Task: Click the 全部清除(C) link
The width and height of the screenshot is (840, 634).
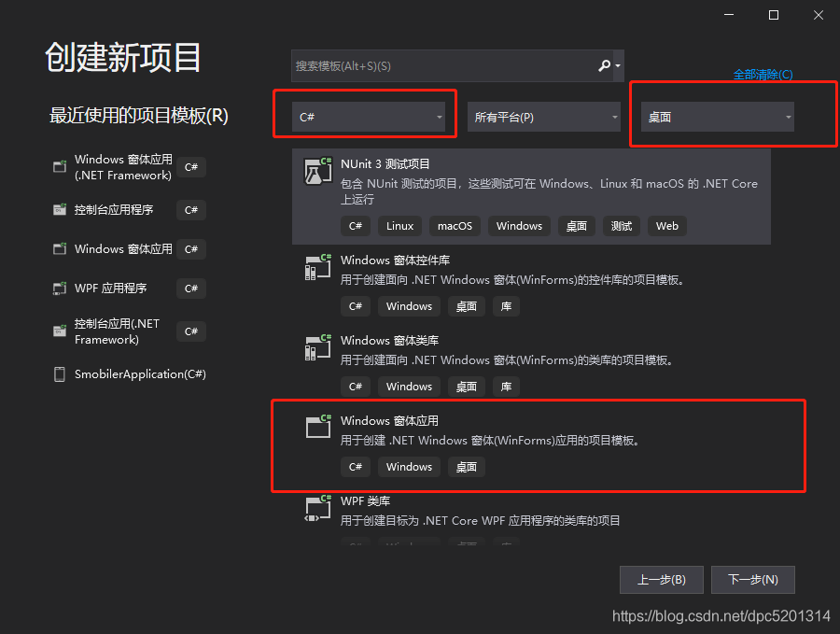Action: 763,75
